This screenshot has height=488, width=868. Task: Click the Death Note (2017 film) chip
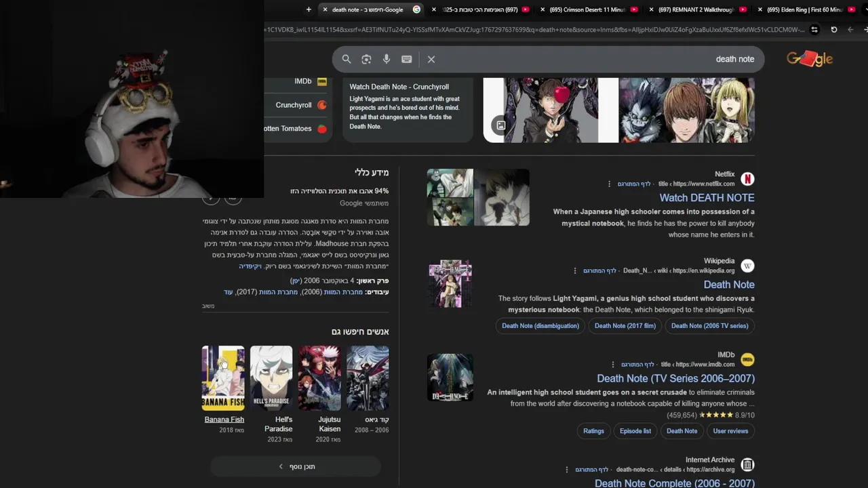pyautogui.click(x=625, y=326)
